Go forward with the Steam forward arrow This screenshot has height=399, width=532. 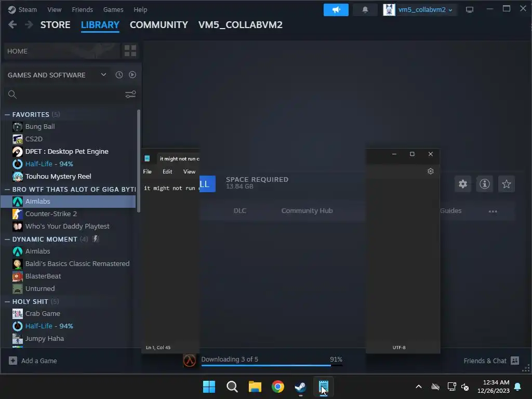tap(29, 25)
